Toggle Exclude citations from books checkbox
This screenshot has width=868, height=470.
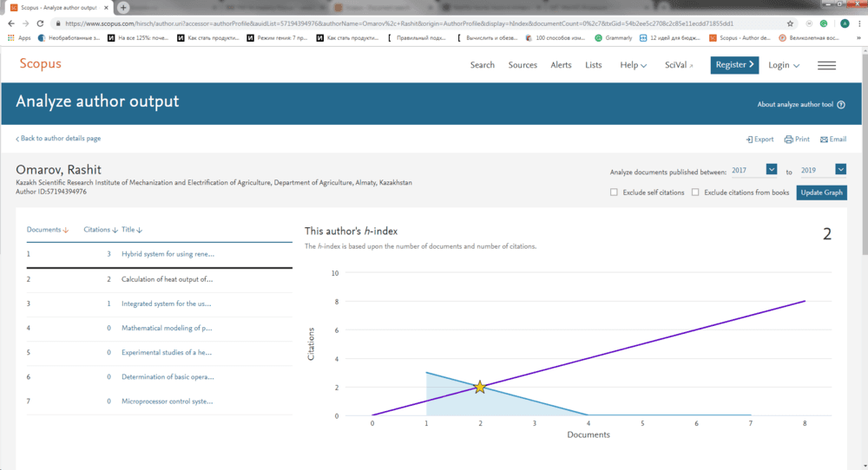[x=695, y=193]
